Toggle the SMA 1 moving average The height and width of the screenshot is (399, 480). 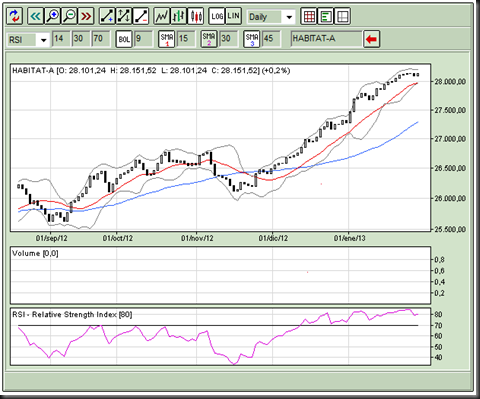(x=167, y=39)
